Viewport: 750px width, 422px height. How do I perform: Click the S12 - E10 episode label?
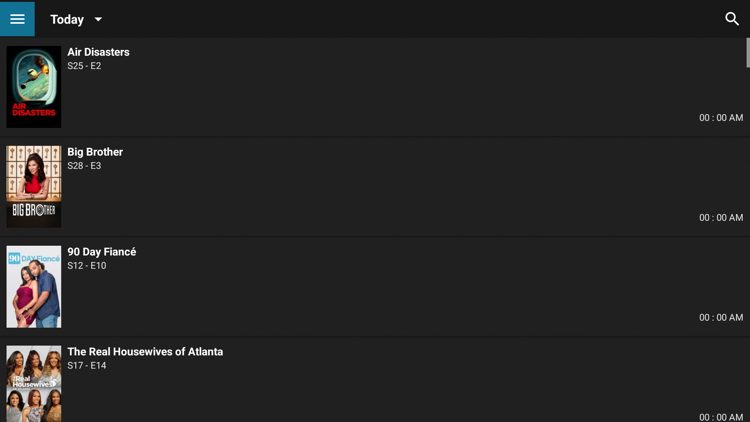click(87, 266)
